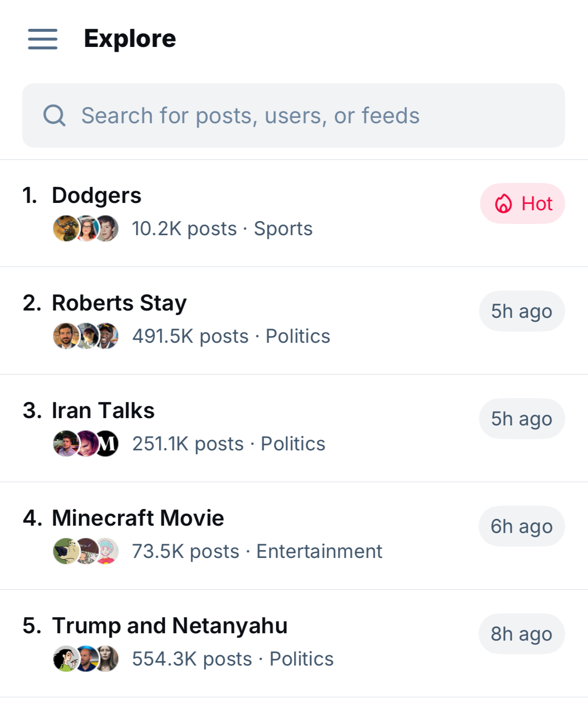Click the 6h ago badge on Minecraft Movie

click(521, 526)
